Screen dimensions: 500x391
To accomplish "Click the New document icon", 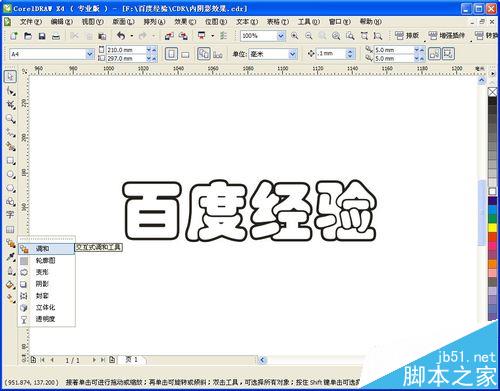I will [x=14, y=36].
